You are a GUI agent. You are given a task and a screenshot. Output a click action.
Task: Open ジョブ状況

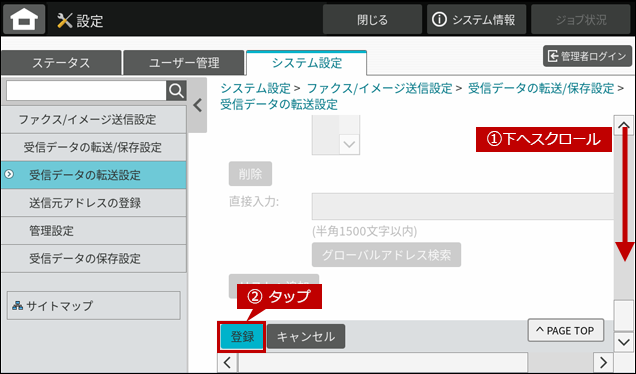click(x=581, y=19)
